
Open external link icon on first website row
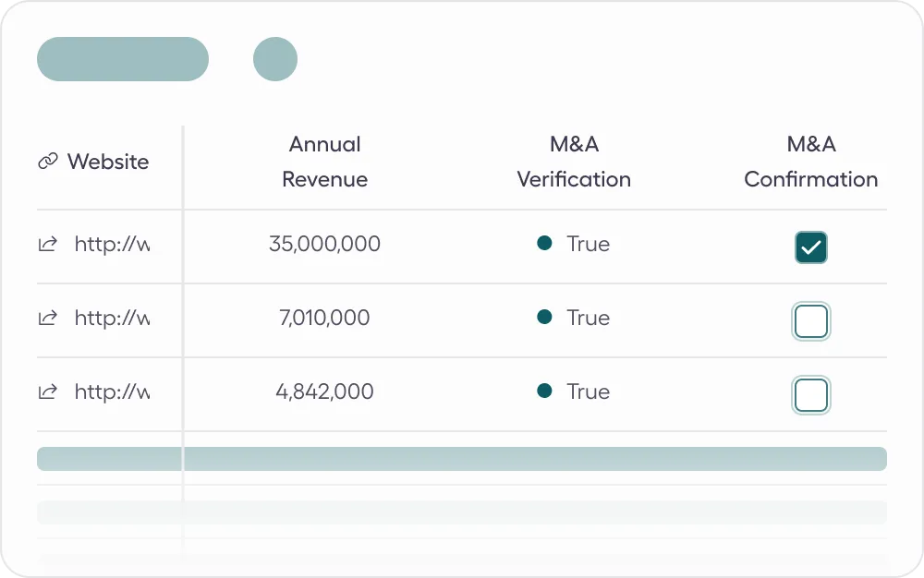pyautogui.click(x=47, y=244)
